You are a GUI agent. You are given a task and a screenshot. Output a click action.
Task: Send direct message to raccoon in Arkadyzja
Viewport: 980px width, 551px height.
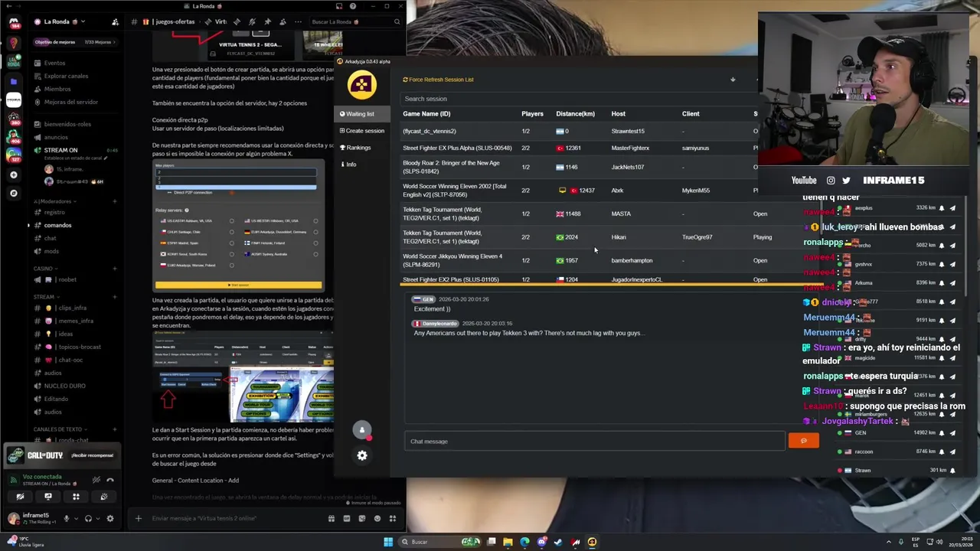(x=952, y=452)
